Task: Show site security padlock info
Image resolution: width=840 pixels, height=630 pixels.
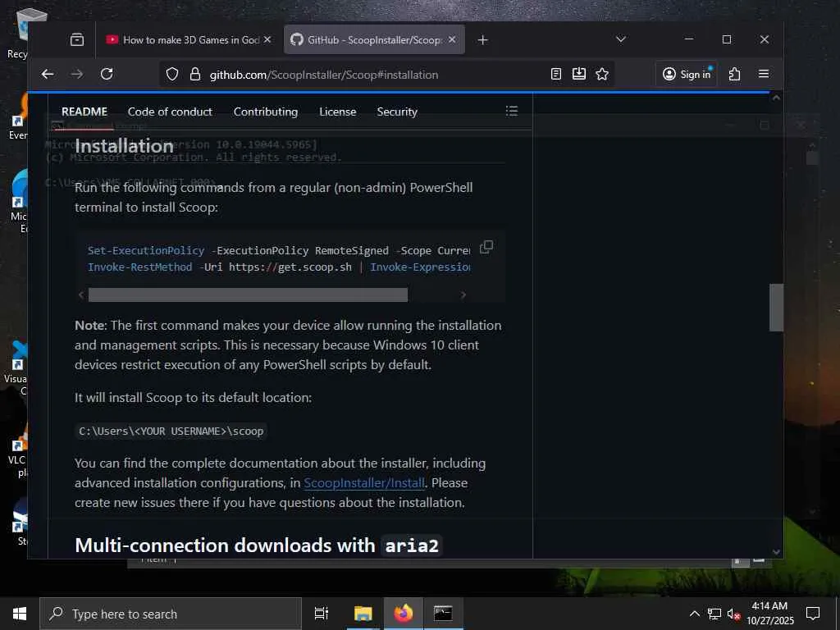Action: click(x=195, y=75)
